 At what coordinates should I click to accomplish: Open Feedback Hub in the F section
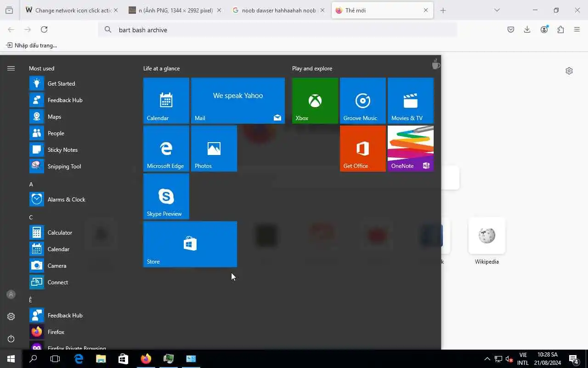80,316
